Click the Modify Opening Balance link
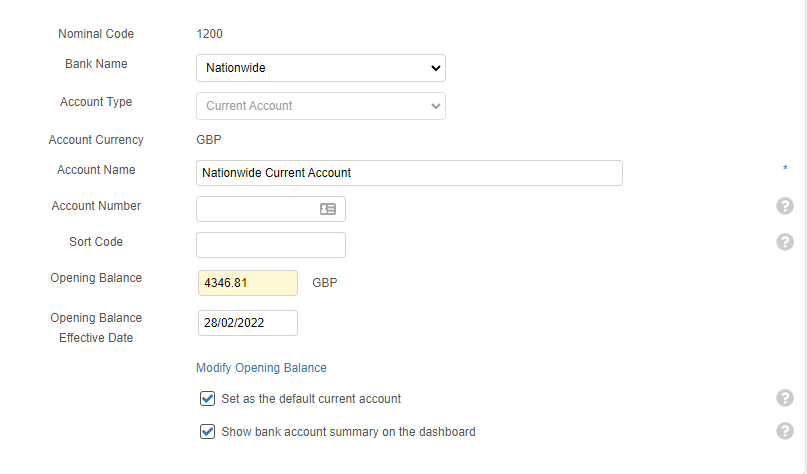 261,368
